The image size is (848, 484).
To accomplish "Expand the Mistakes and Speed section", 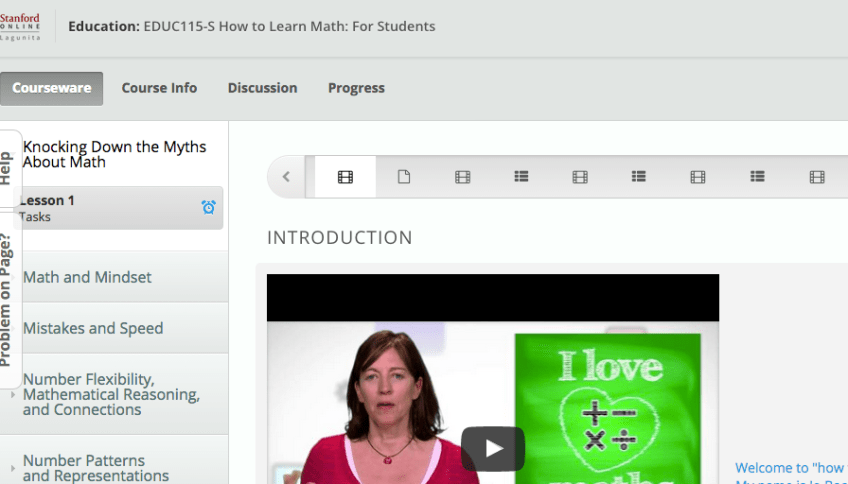I will (93, 328).
